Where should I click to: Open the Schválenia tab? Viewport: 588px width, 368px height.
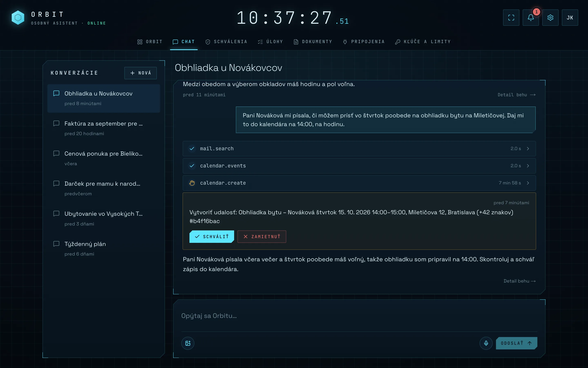[x=226, y=42]
